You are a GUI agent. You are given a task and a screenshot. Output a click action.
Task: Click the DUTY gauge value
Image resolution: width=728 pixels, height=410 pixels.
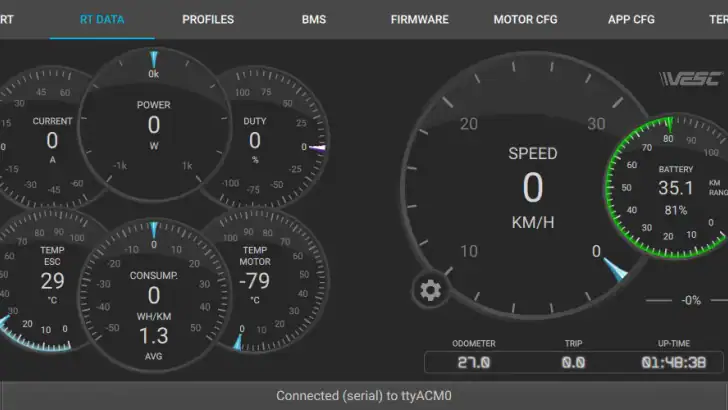tap(254, 141)
